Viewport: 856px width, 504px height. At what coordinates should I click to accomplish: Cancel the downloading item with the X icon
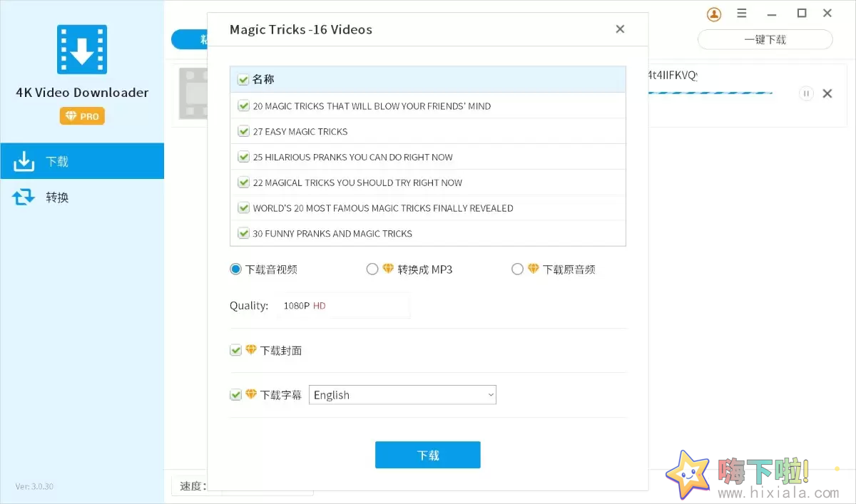827,93
